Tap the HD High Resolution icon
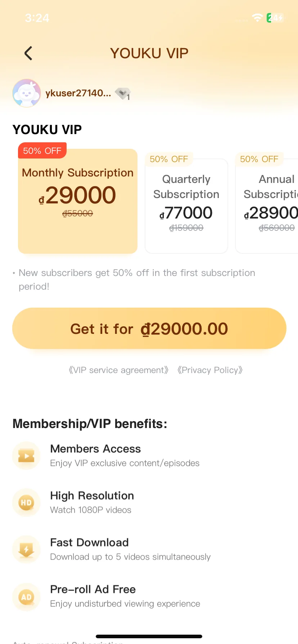This screenshot has width=298, height=644. tap(26, 502)
